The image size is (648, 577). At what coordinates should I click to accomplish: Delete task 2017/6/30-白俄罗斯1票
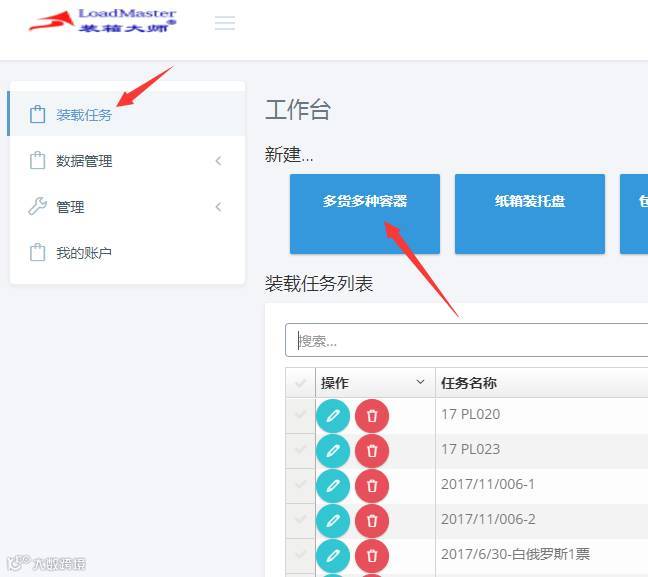point(372,556)
